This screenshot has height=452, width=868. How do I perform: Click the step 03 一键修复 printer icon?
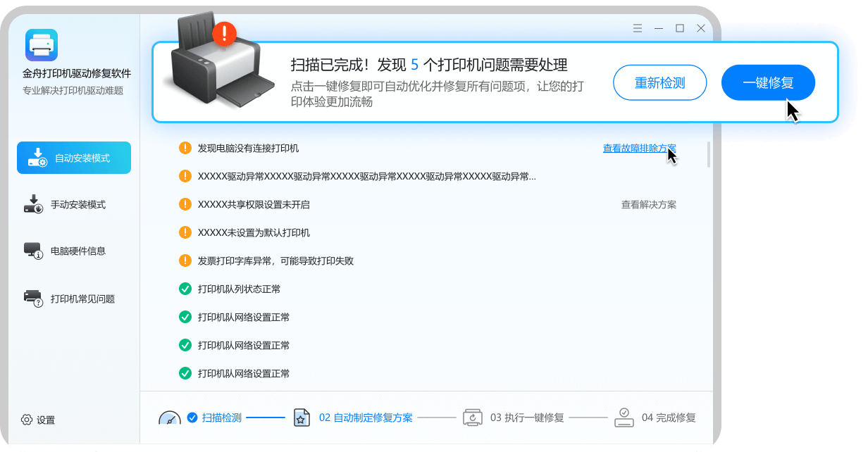click(x=471, y=418)
